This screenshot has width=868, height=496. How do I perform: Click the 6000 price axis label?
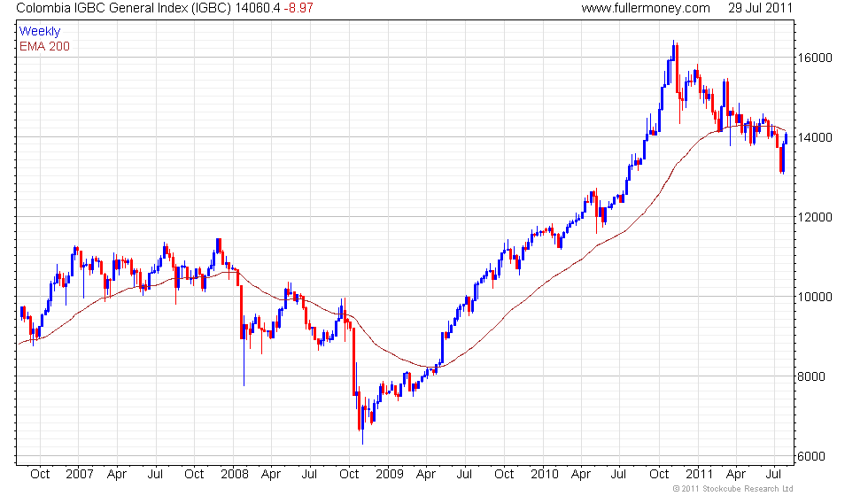[810, 456]
